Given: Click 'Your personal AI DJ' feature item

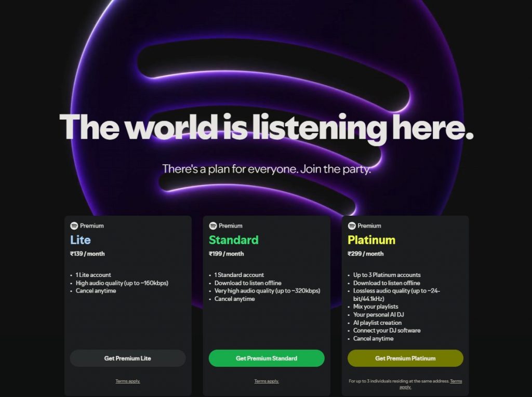Looking at the screenshot, I should (378, 314).
